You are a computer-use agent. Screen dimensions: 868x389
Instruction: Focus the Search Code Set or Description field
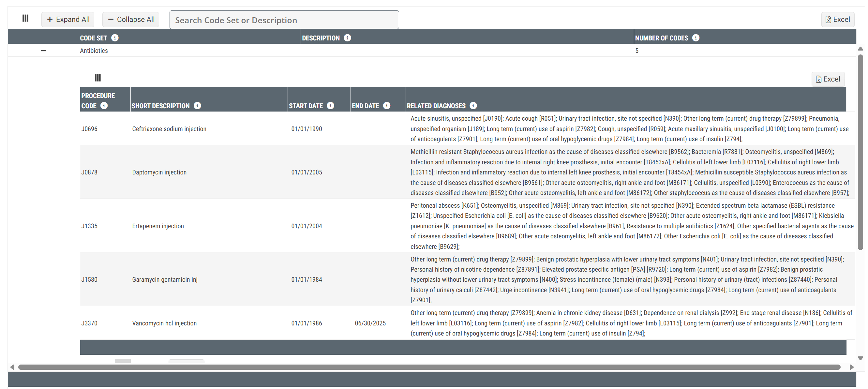click(x=284, y=20)
